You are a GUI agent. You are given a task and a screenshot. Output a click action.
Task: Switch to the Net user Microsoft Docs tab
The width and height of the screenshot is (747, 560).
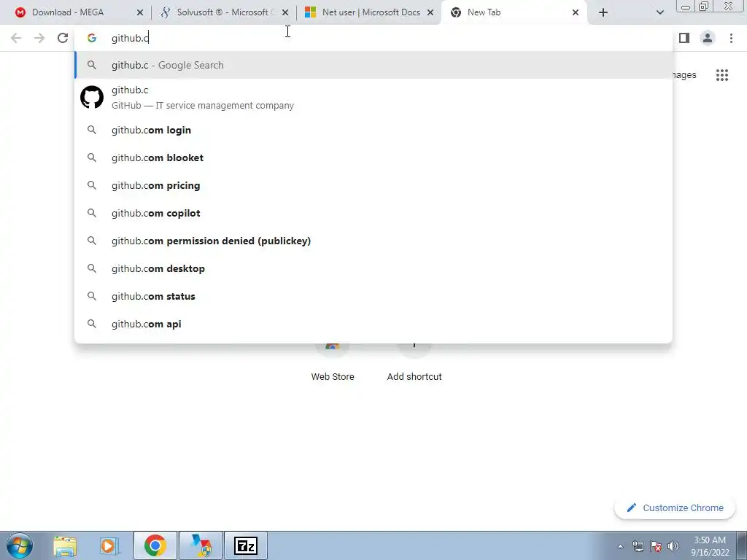(368, 12)
